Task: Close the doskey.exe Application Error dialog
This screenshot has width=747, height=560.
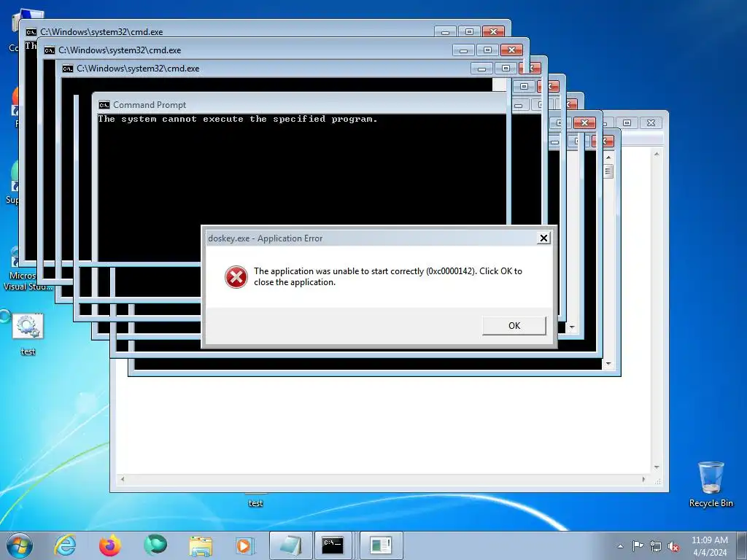Action: point(543,238)
